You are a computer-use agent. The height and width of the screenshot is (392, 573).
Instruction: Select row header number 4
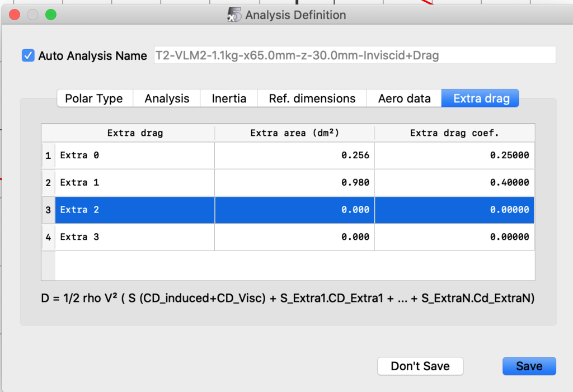click(x=48, y=237)
